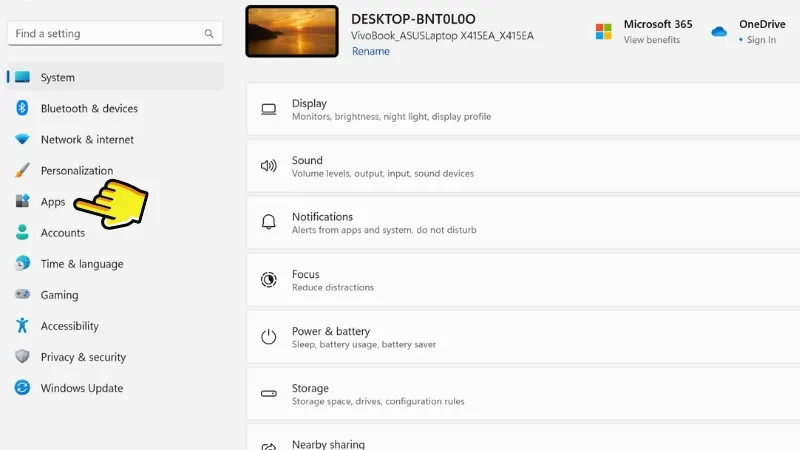Click the Microsoft 365 logo icon

pos(603,32)
